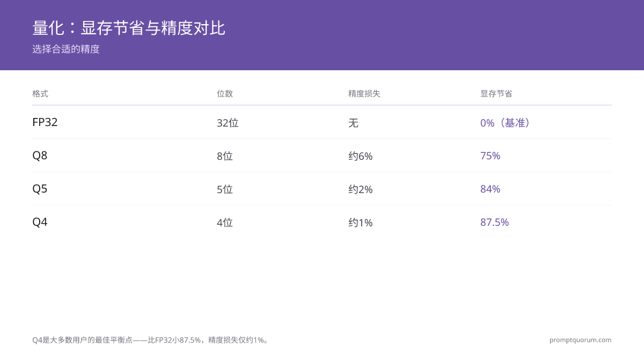644x362 pixels.
Task: Click the 75% savings value
Action: click(491, 156)
